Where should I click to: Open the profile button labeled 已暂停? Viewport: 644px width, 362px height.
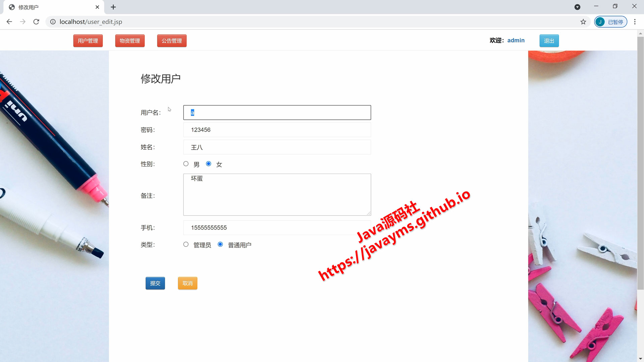pyautogui.click(x=610, y=22)
